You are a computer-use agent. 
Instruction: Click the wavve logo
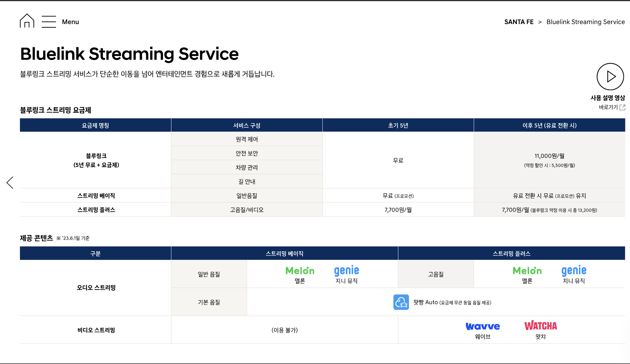[x=483, y=326]
